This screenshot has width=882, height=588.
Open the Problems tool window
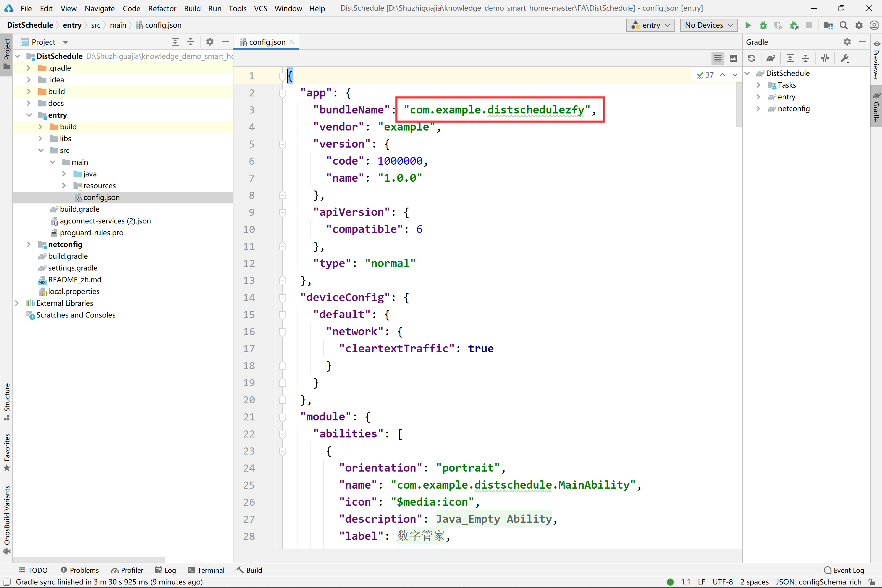coord(79,570)
